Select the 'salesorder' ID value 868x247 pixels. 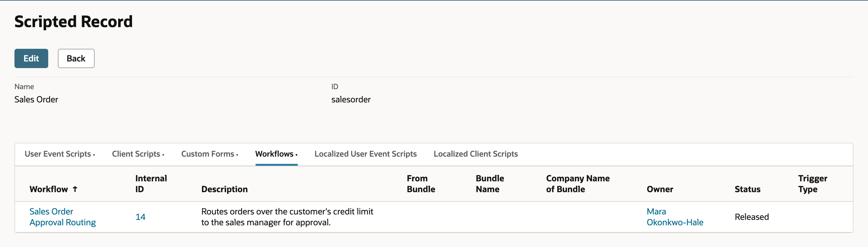(351, 99)
